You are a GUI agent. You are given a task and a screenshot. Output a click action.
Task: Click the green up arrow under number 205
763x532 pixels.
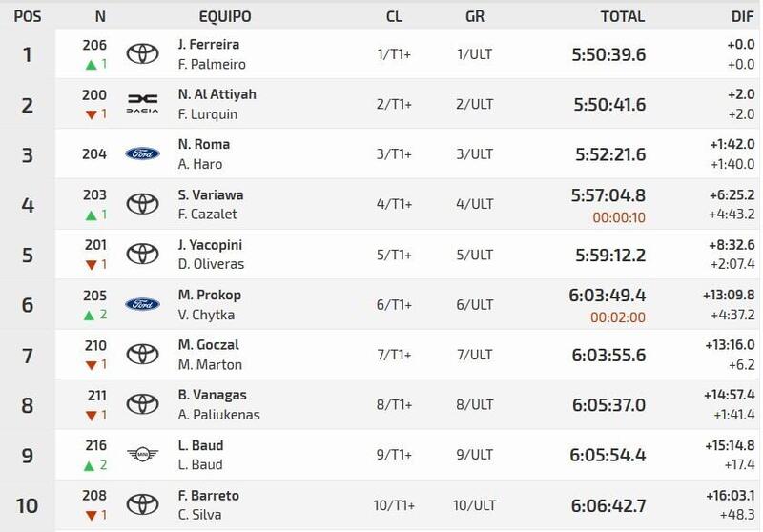[91, 316]
